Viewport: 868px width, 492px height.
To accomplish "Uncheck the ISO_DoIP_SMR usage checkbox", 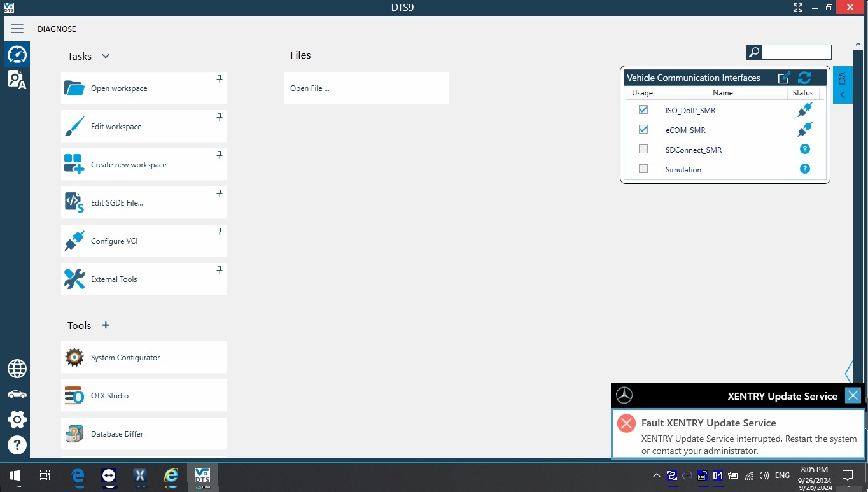I will pos(643,110).
